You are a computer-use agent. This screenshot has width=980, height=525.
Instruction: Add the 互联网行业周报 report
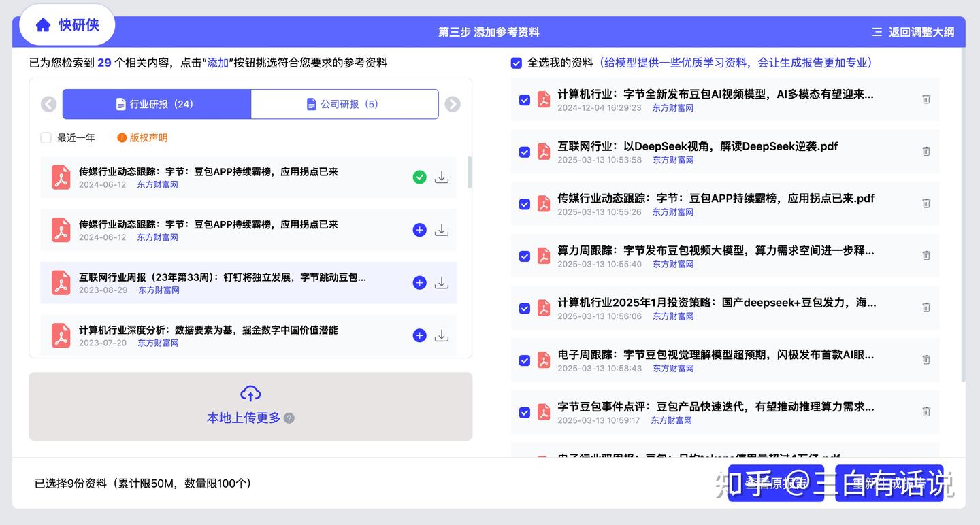pos(420,283)
